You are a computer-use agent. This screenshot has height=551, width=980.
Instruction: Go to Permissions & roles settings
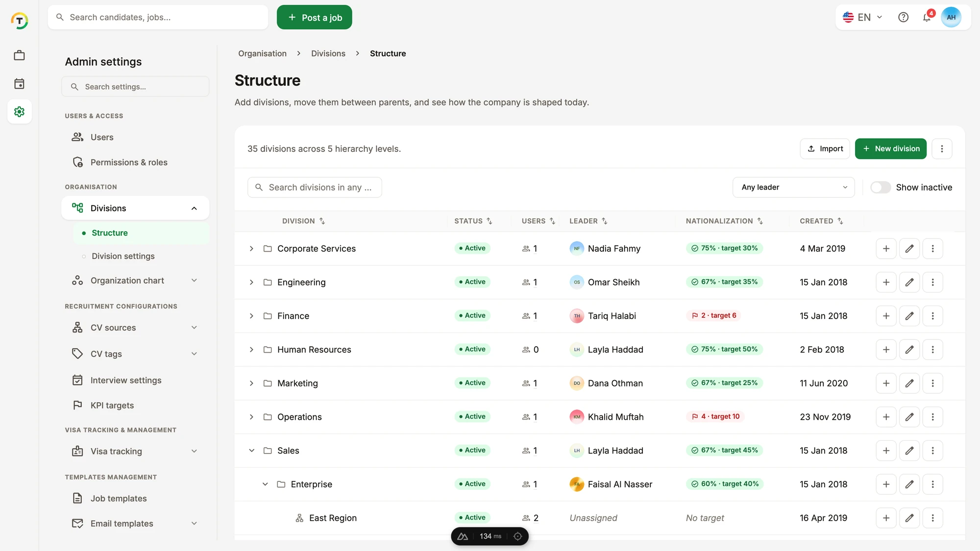(x=129, y=162)
